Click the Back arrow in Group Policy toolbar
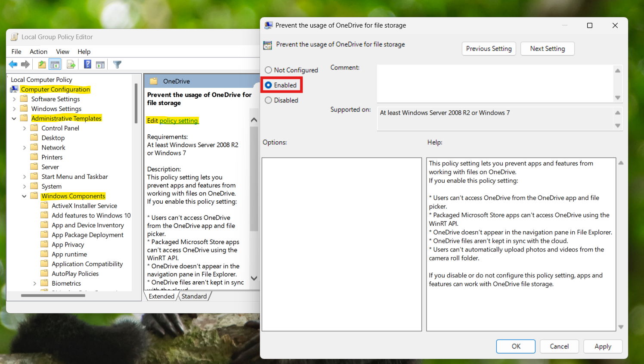 coord(13,65)
